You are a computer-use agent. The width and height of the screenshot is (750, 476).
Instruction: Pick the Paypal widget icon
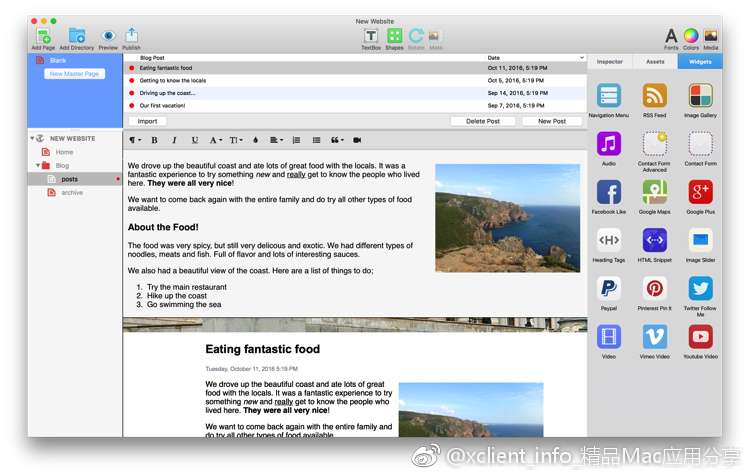(x=609, y=289)
